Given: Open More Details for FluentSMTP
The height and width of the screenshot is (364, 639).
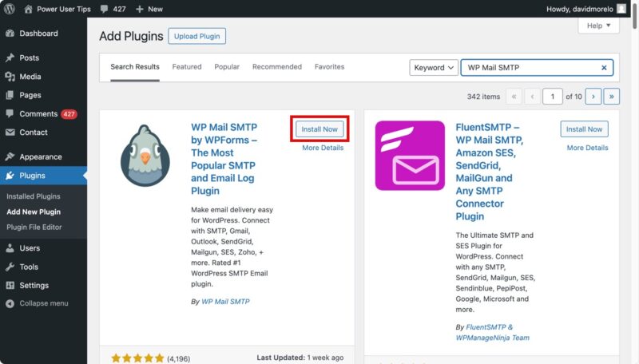Looking at the screenshot, I should point(587,148).
